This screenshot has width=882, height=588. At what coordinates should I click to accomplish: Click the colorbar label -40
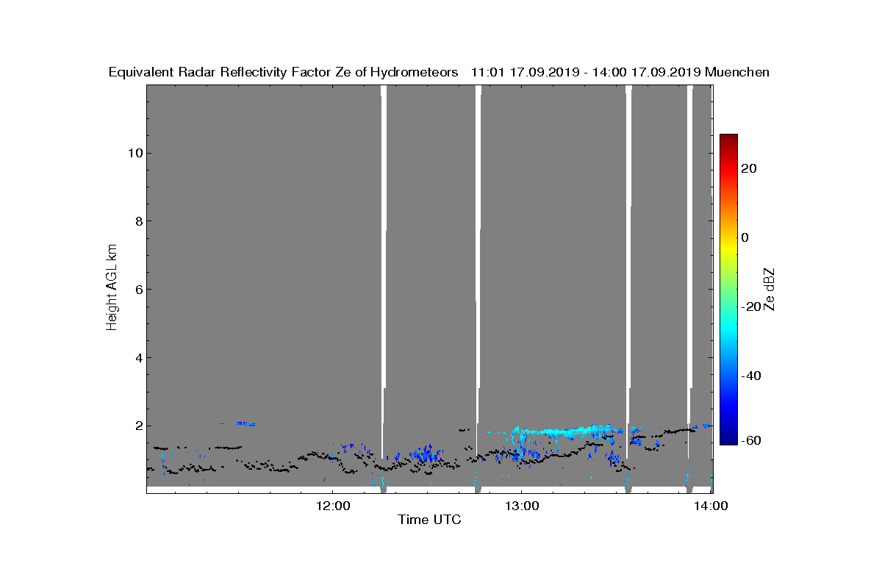(751, 376)
